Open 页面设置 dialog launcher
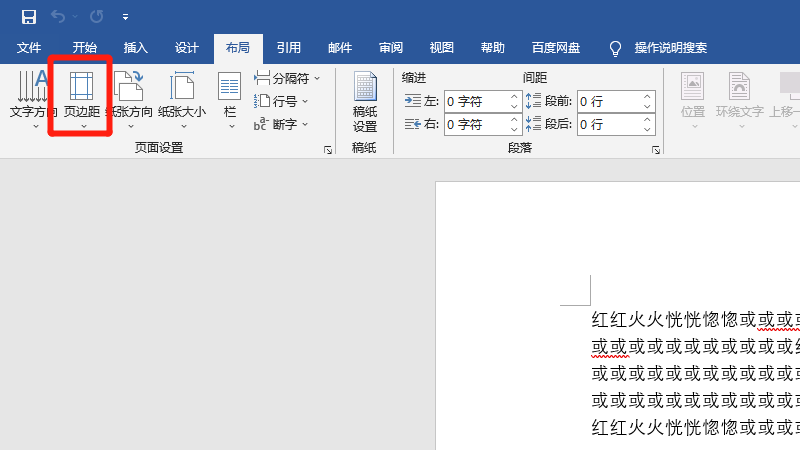The image size is (800, 450). pos(327,150)
